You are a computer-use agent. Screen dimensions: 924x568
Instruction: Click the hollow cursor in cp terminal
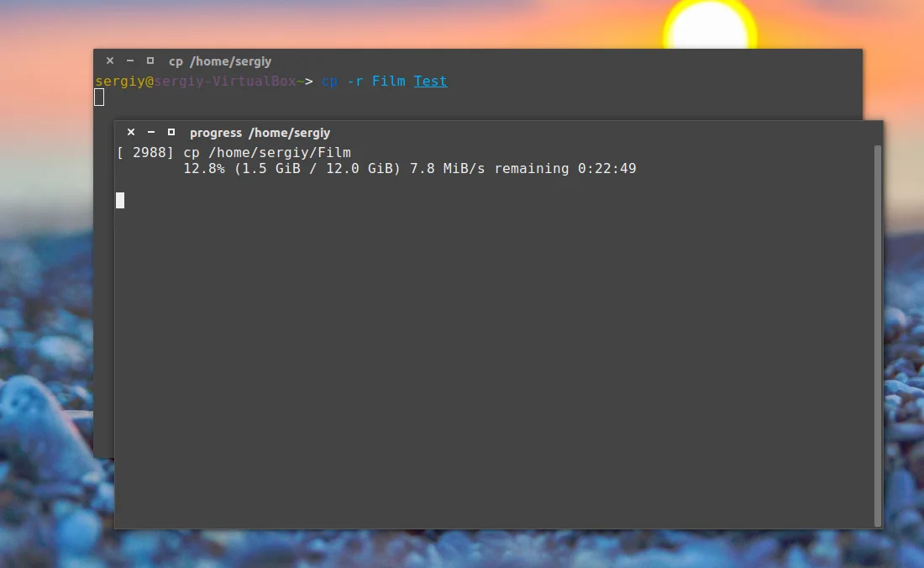[99, 97]
